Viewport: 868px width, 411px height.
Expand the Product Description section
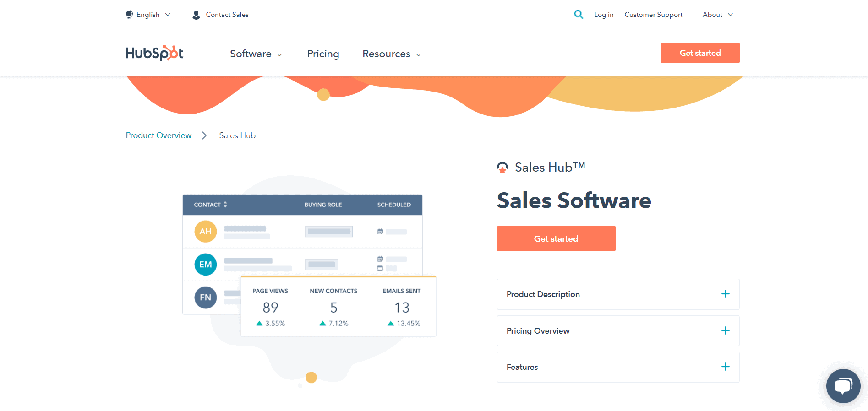(x=618, y=294)
